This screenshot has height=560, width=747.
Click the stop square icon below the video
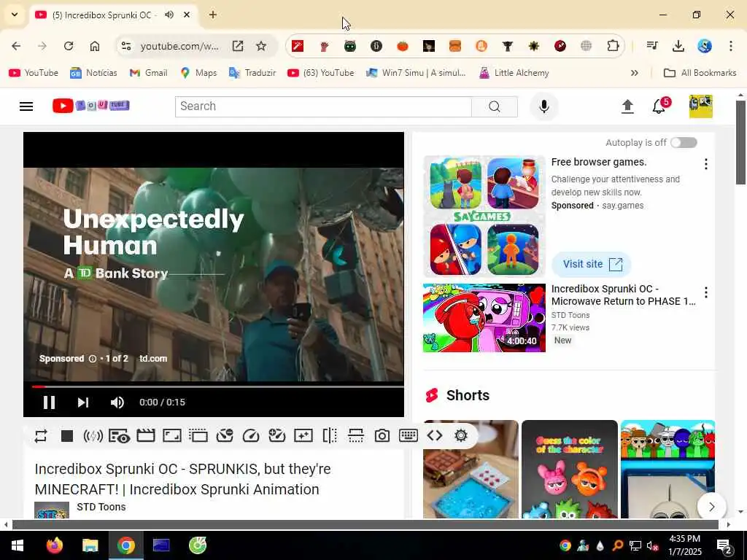tap(67, 436)
